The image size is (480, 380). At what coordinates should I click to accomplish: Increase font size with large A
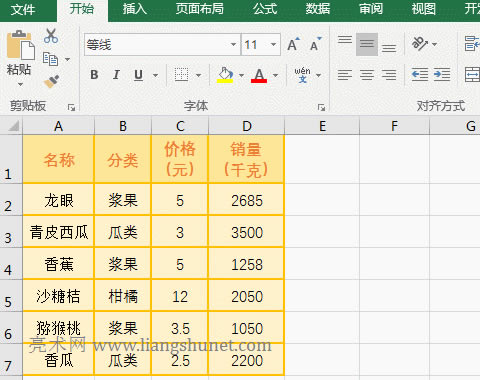click(x=293, y=44)
